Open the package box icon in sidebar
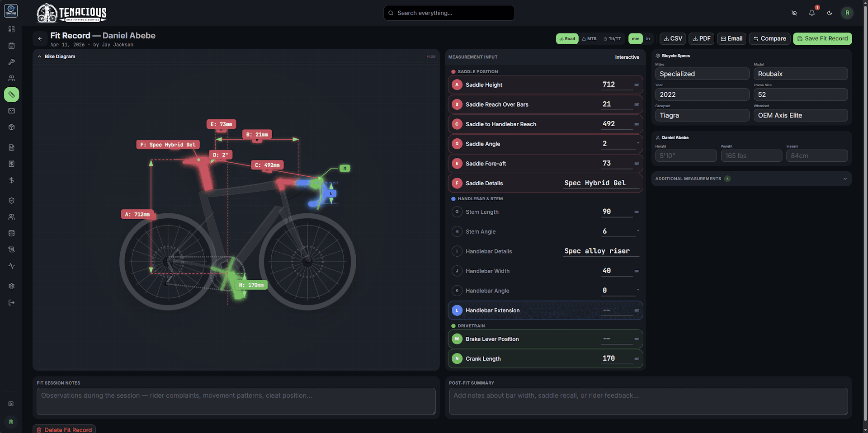The width and height of the screenshot is (868, 433). 11,127
